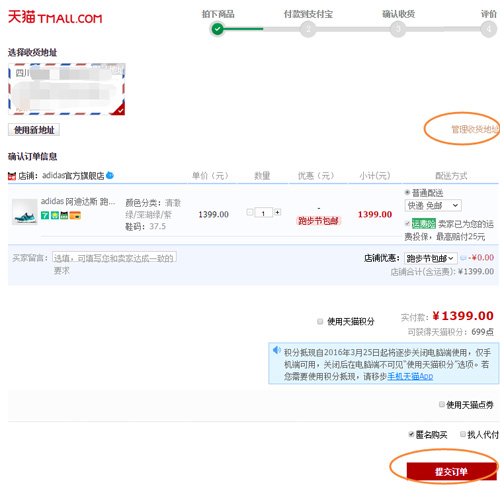Image resolution: width=500 pixels, height=487 pixels.
Task: Enable the 使用天猫点券 checkbox
Action: (442, 404)
